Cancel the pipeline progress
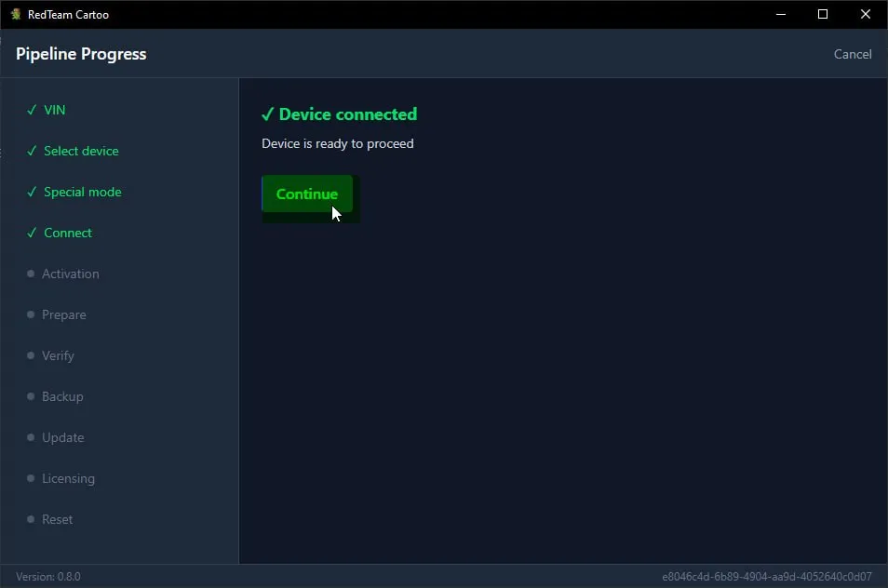 853,54
